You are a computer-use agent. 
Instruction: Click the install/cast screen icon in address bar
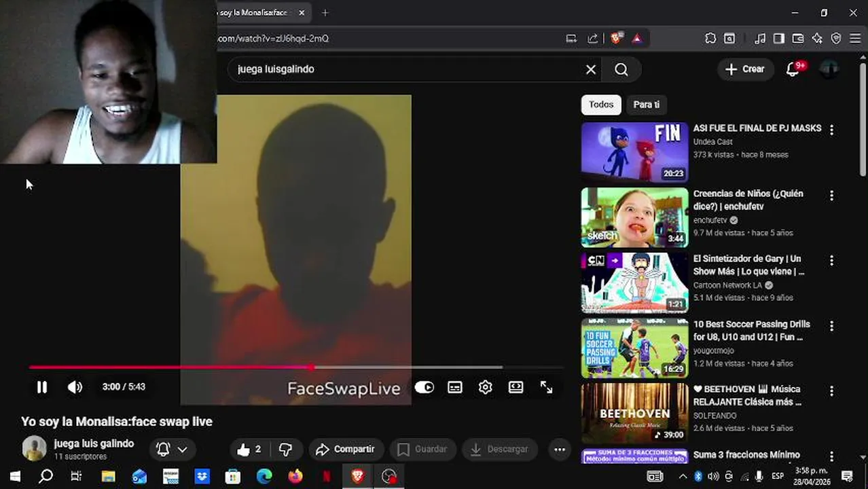coord(571,39)
